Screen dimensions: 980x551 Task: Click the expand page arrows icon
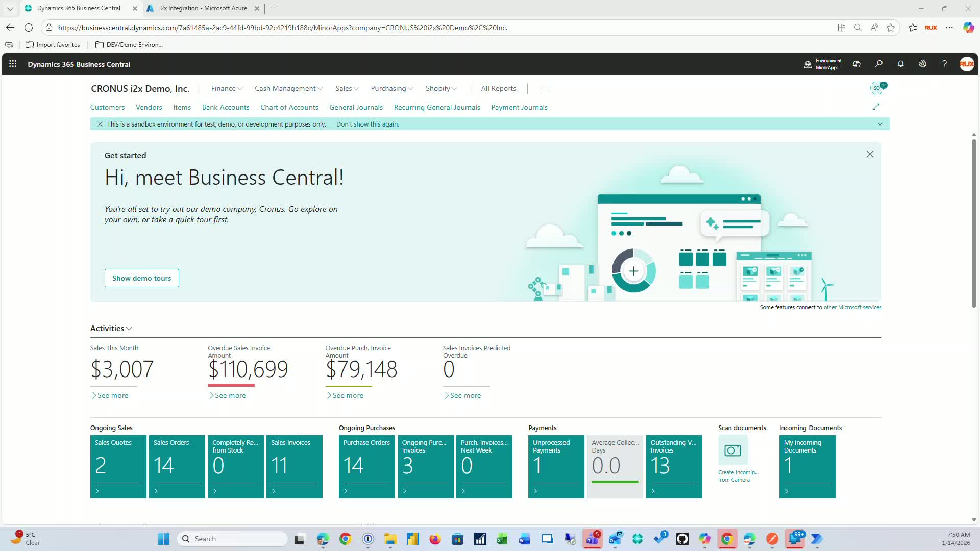click(876, 107)
